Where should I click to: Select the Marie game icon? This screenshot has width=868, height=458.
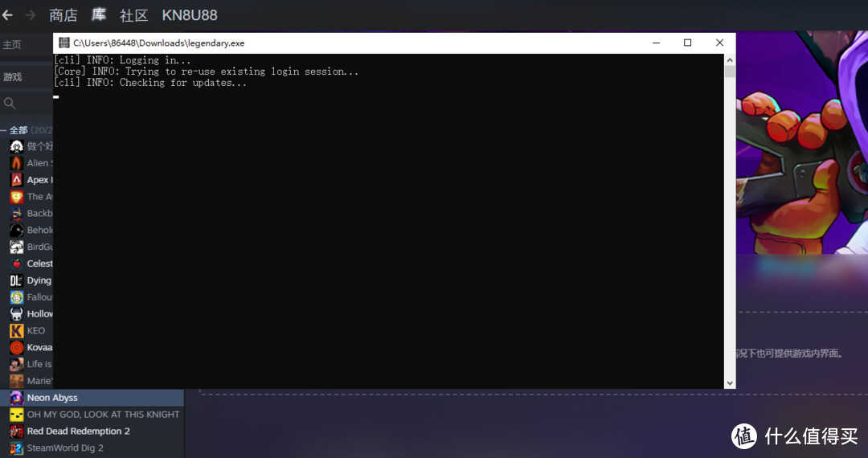click(x=17, y=381)
